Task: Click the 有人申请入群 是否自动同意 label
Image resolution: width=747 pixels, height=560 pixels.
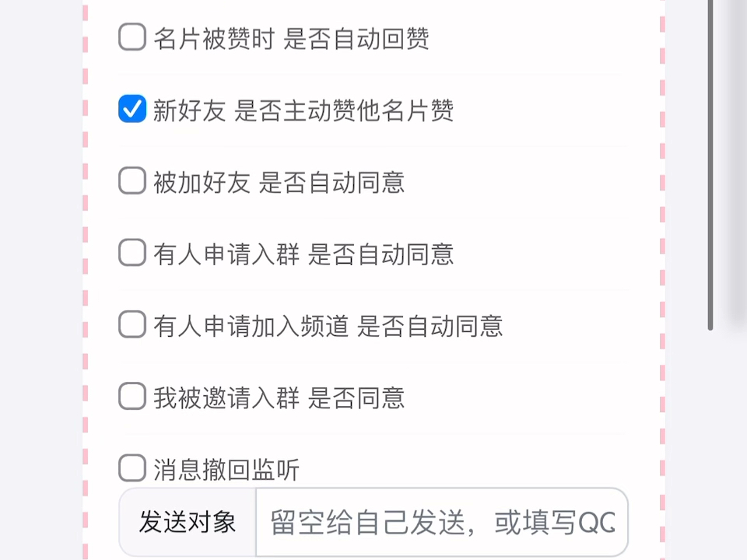Action: coord(303,254)
